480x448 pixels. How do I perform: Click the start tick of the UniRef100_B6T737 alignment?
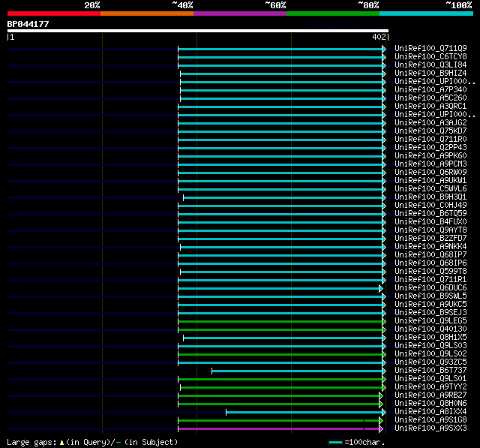[211, 371]
